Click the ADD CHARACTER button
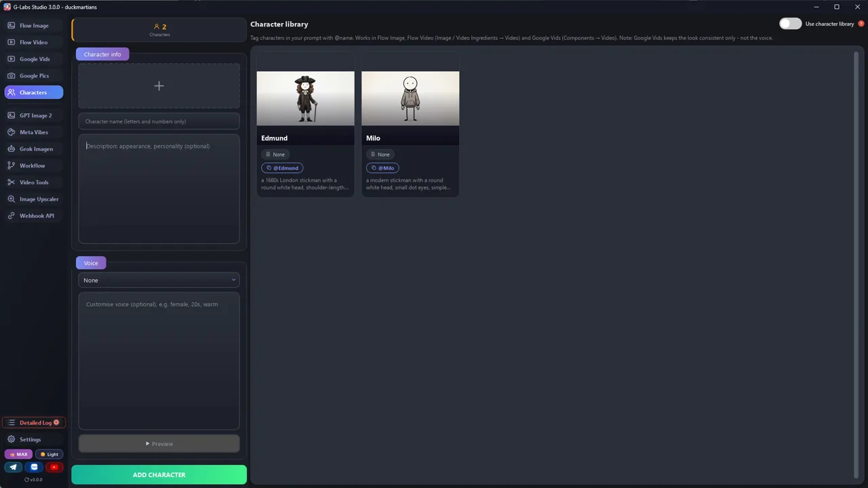This screenshot has width=868, height=488. pos(159,475)
